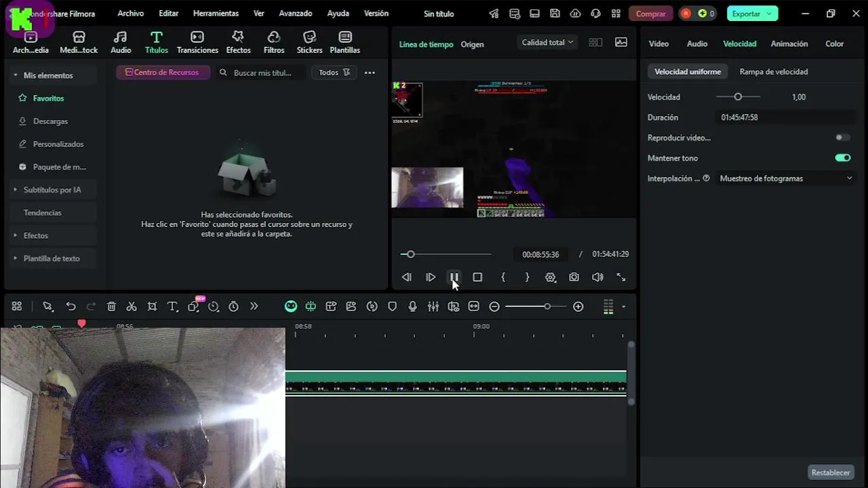The width and height of the screenshot is (868, 488).
Task: Open the stopwatch duration tool
Action: [x=233, y=306]
